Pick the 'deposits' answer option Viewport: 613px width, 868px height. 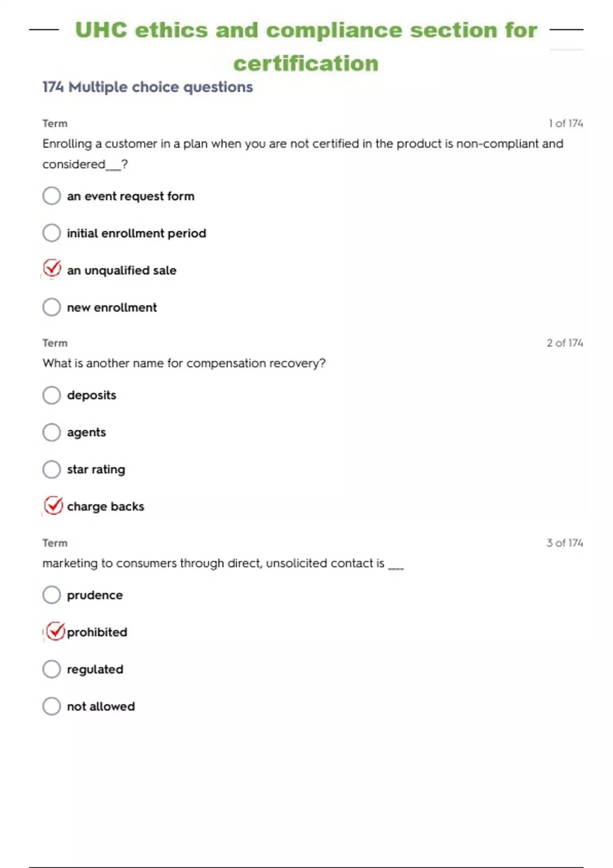(x=52, y=395)
